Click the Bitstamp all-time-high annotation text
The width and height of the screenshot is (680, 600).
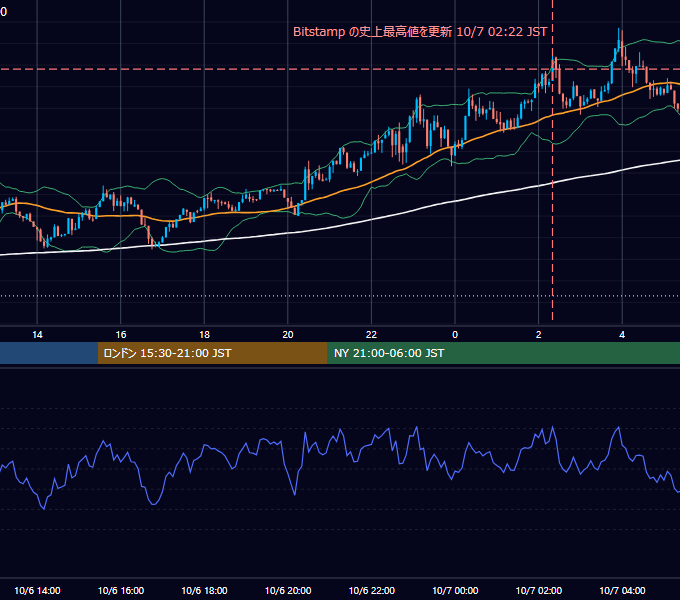(420, 32)
